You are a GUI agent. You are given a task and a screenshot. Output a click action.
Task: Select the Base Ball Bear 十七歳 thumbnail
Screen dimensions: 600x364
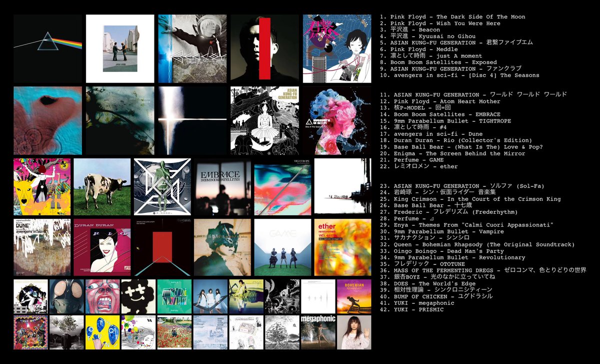coord(138,296)
